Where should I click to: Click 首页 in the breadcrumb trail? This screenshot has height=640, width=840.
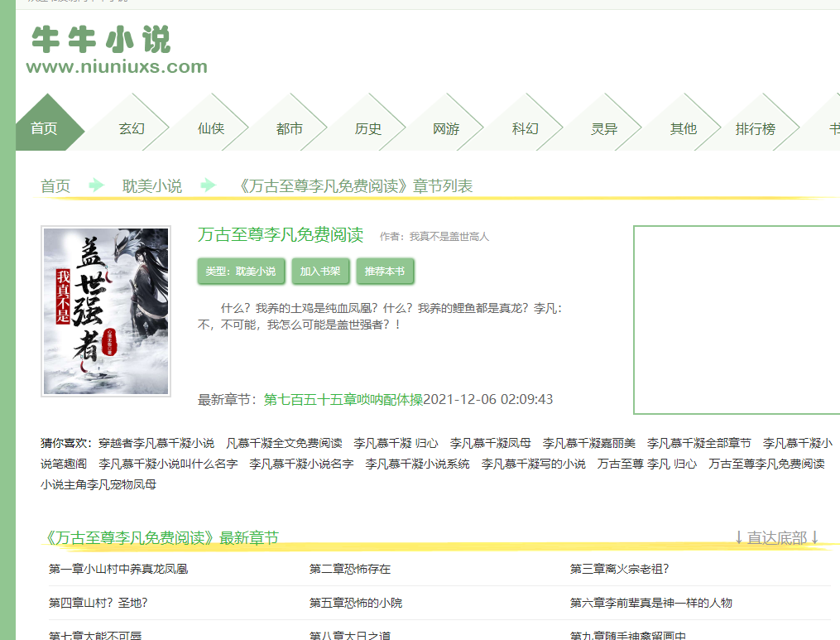tap(55, 185)
